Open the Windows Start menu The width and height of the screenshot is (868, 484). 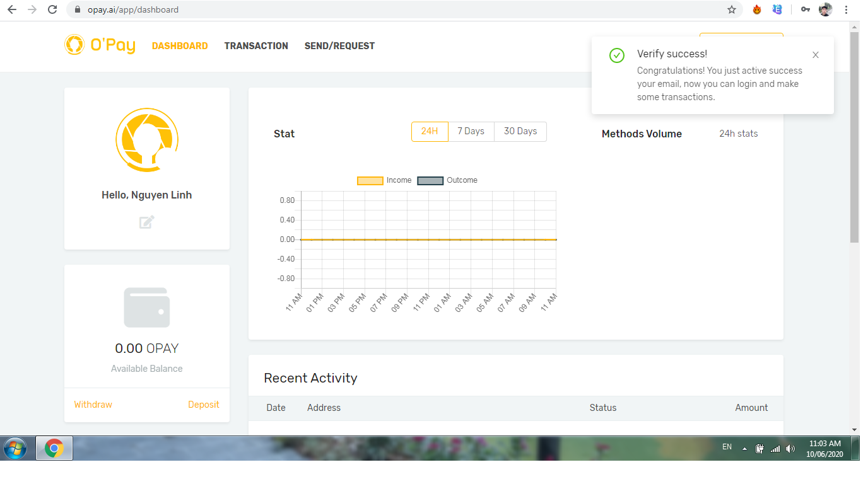point(15,448)
